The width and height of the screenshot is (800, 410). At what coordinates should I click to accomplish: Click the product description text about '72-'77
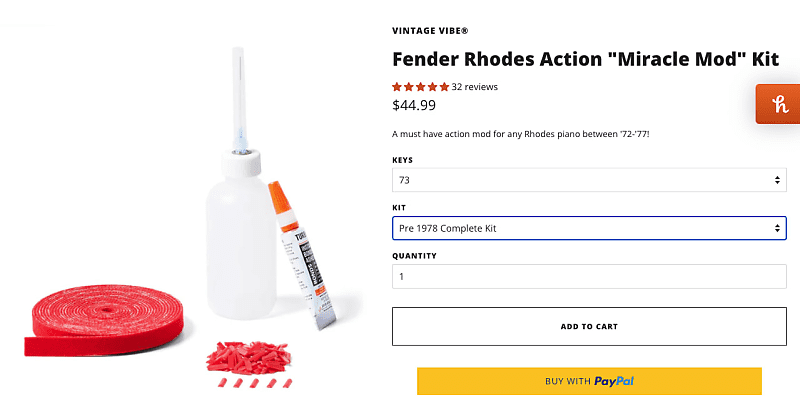pyautogui.click(x=521, y=134)
